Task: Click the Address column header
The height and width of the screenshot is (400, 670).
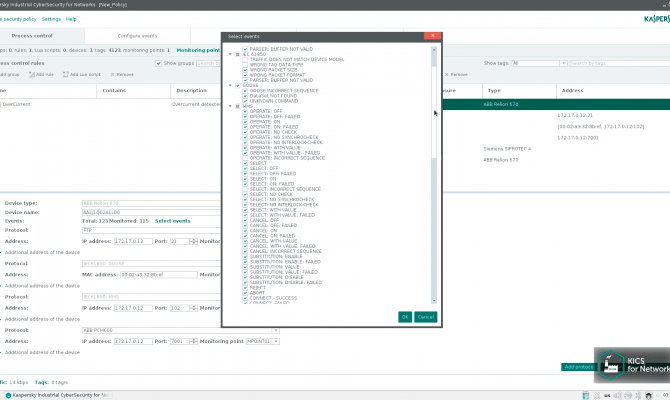Action: (x=613, y=91)
